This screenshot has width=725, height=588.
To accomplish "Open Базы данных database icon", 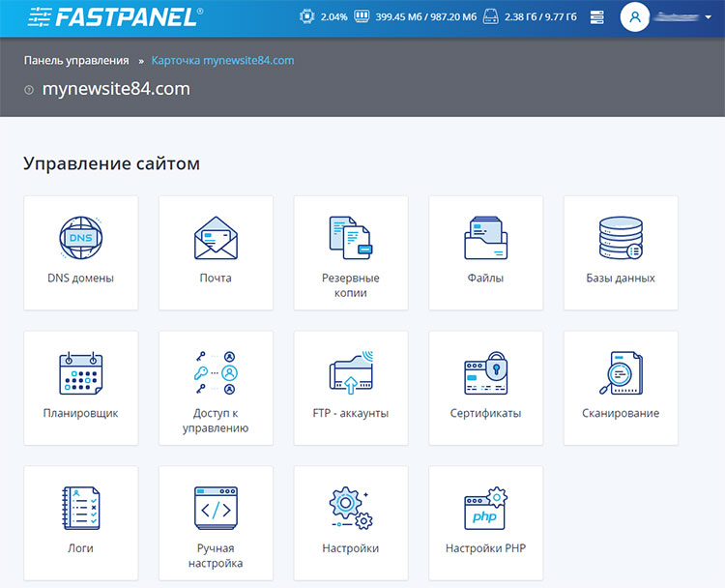I will pyautogui.click(x=621, y=238).
